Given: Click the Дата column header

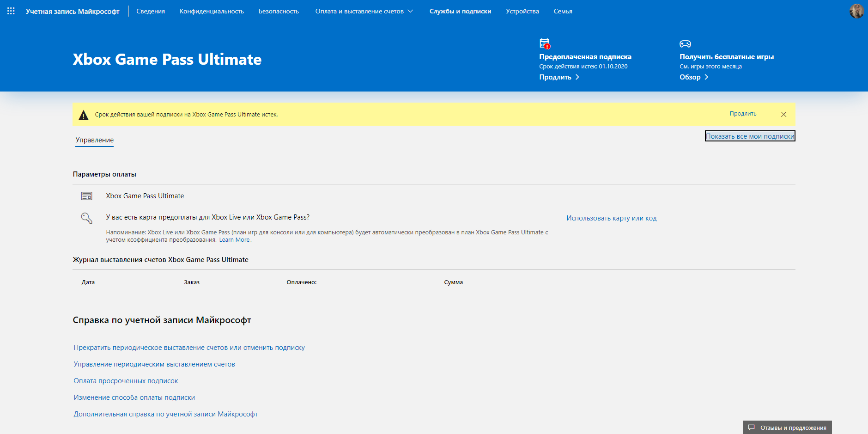Looking at the screenshot, I should [88, 282].
